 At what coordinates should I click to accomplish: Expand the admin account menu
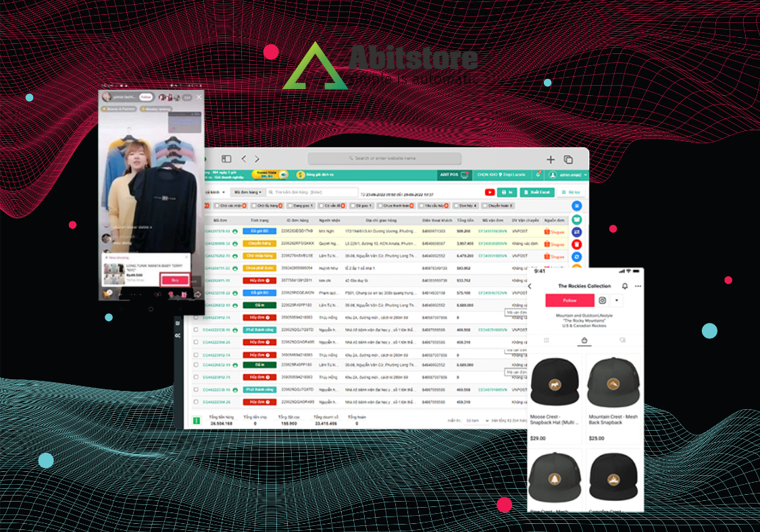567,174
